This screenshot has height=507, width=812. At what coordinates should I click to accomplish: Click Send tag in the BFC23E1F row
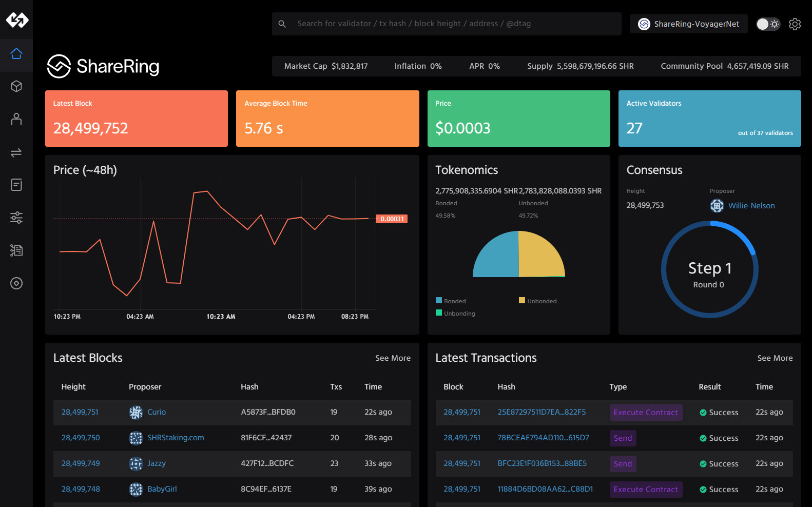click(623, 464)
